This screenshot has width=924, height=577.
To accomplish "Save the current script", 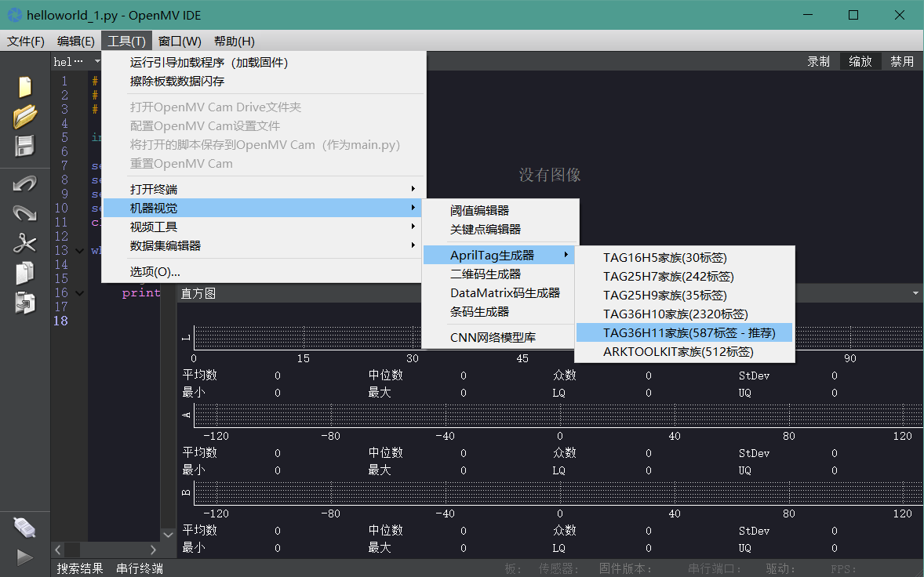I will point(24,145).
